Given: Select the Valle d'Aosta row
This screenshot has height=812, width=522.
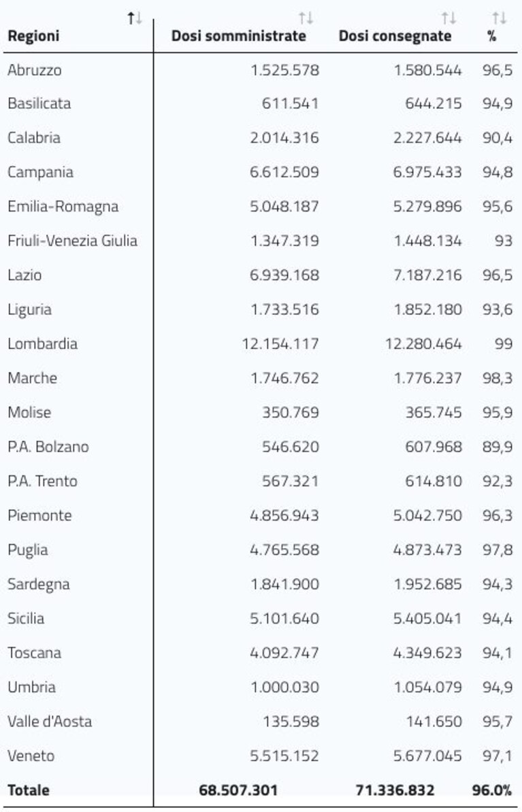Looking at the screenshot, I should coord(260,722).
